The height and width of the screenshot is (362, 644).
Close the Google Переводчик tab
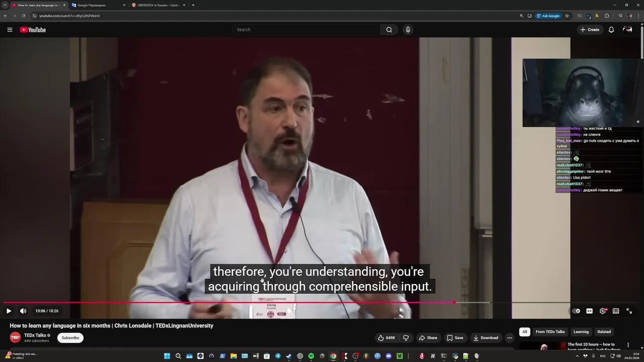click(x=124, y=5)
